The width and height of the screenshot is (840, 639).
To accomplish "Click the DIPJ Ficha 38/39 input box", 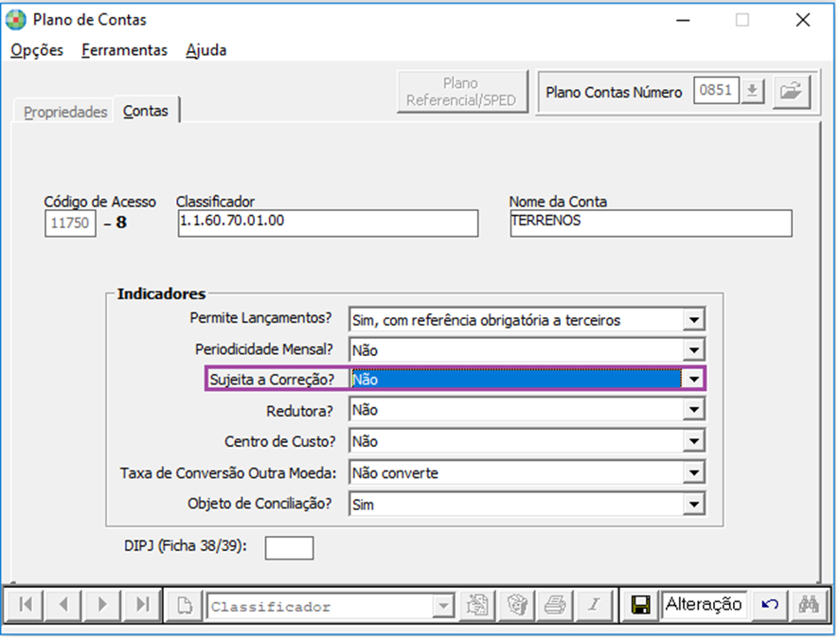I will tap(289, 548).
